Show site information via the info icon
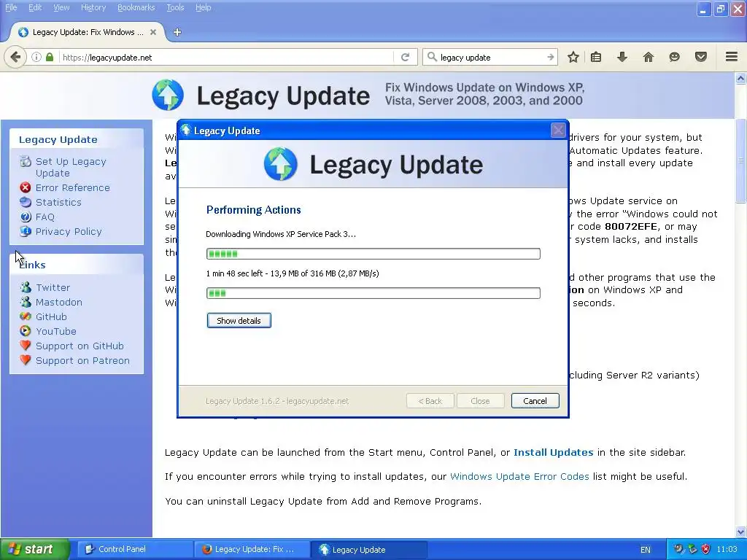The image size is (747, 560). coord(36,57)
